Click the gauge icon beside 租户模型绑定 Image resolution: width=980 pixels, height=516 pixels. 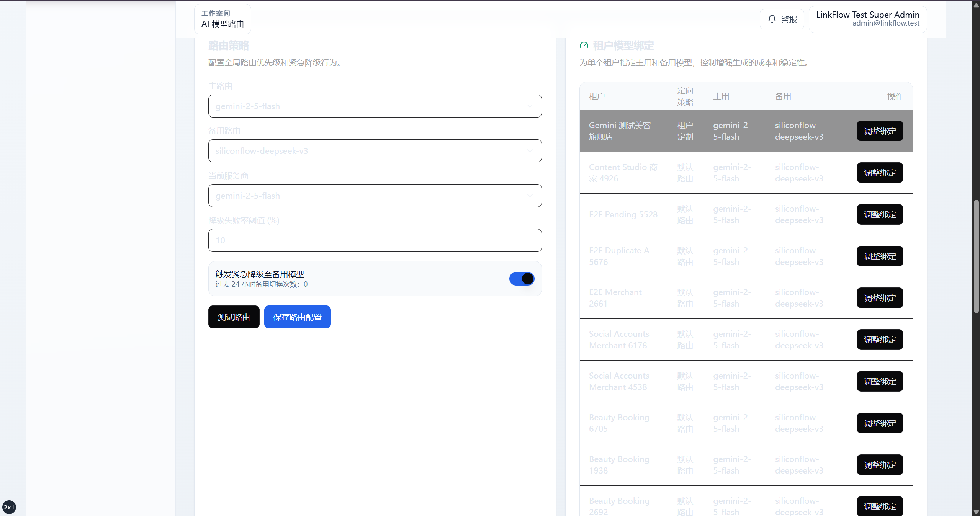(584, 46)
